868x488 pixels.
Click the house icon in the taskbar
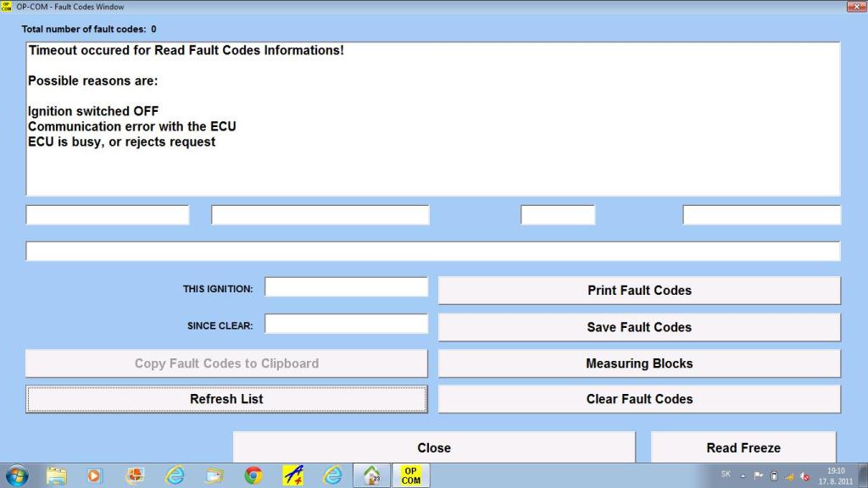[x=371, y=475]
